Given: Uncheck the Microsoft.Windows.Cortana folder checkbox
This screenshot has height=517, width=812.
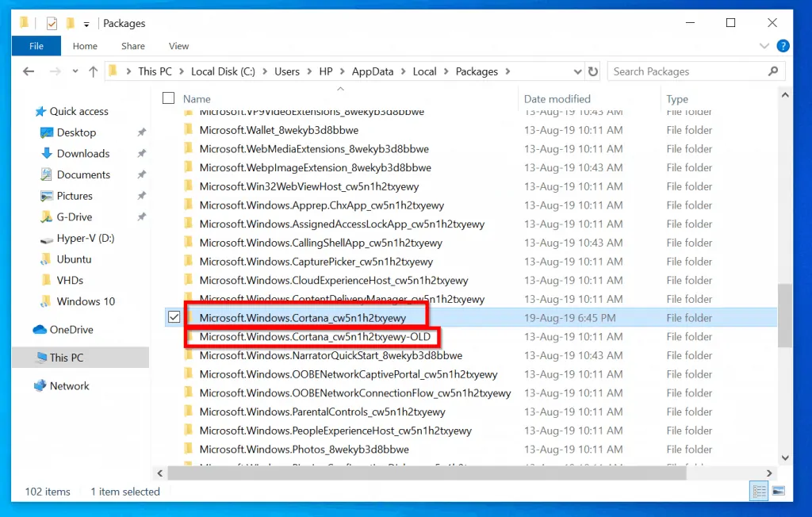Looking at the screenshot, I should [174, 318].
